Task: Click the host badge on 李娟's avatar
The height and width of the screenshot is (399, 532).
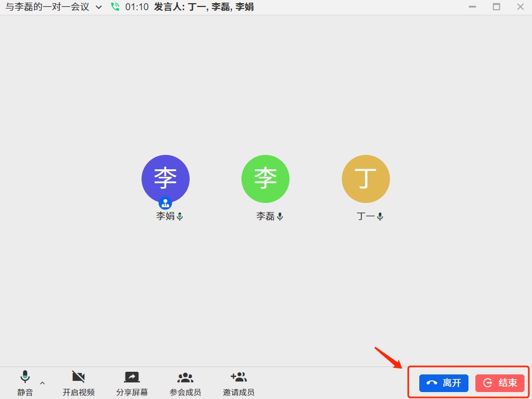Action: click(x=165, y=203)
